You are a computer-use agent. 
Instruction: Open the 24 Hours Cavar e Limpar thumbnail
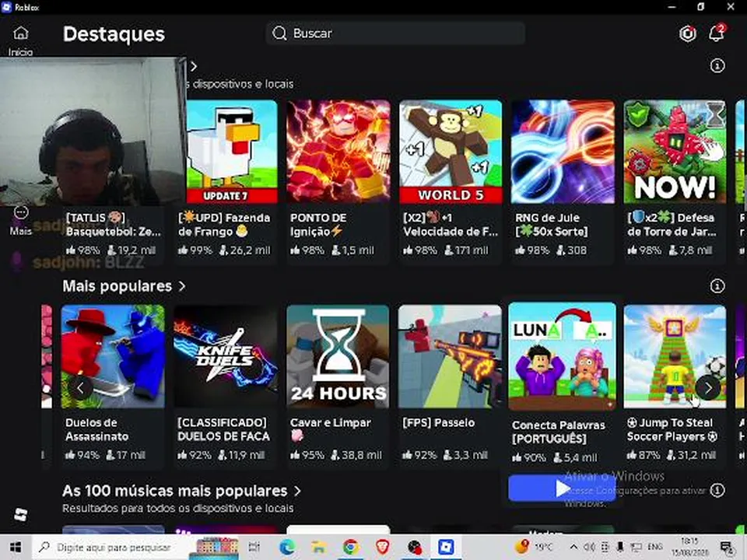click(x=338, y=357)
